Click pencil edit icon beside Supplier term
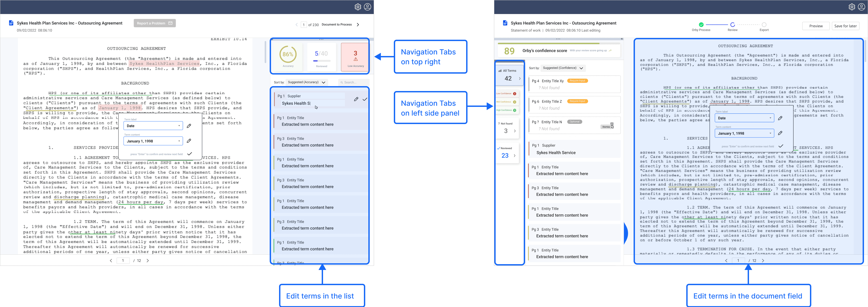Image resolution: width=868 pixels, height=307 pixels. tap(356, 99)
